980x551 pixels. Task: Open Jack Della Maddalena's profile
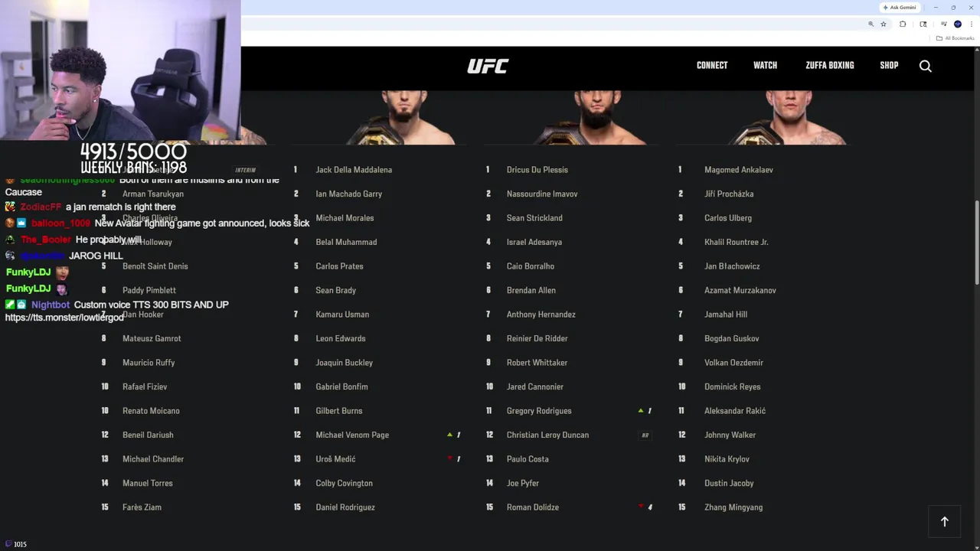point(354,170)
